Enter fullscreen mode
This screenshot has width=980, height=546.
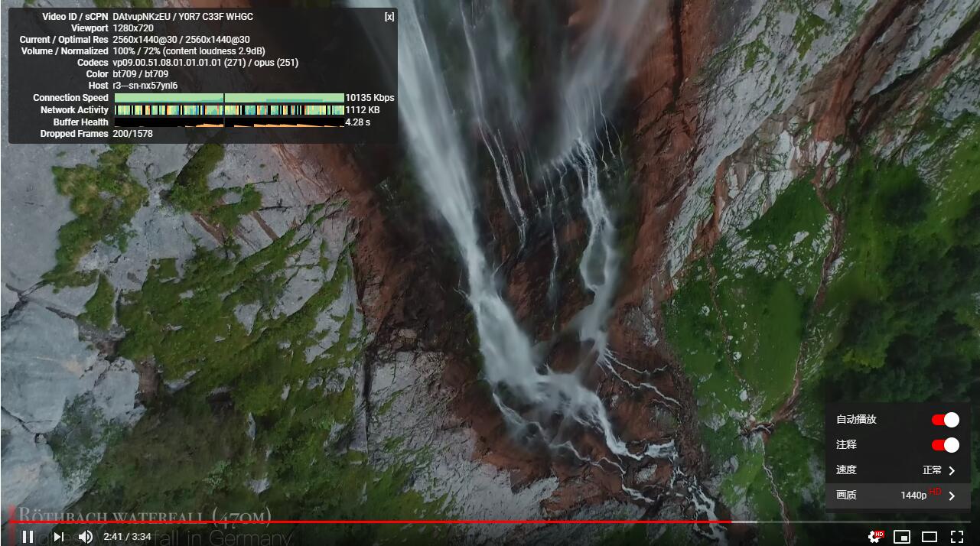[957, 537]
